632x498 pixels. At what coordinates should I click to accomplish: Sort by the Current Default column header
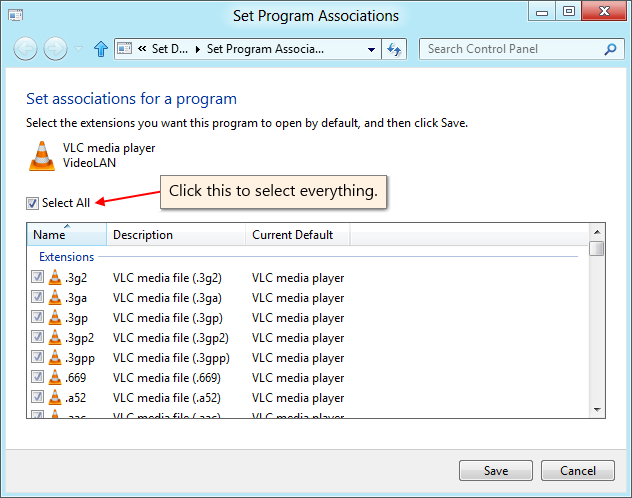click(292, 235)
